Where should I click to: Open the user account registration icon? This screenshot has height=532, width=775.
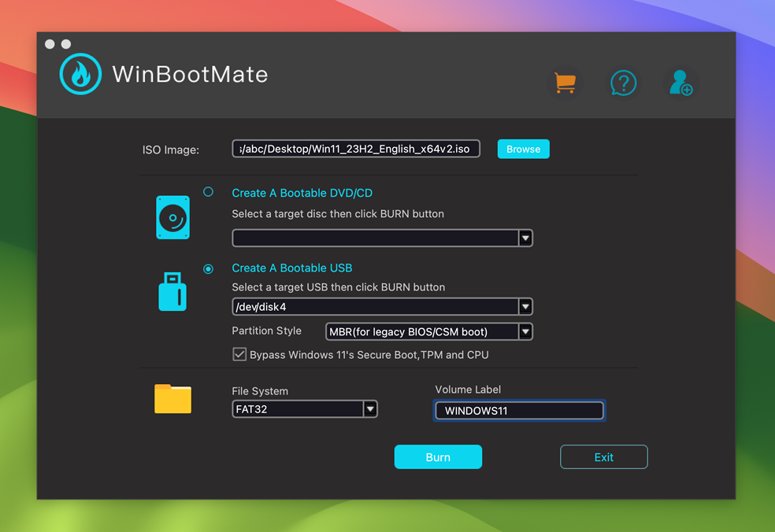click(x=680, y=83)
